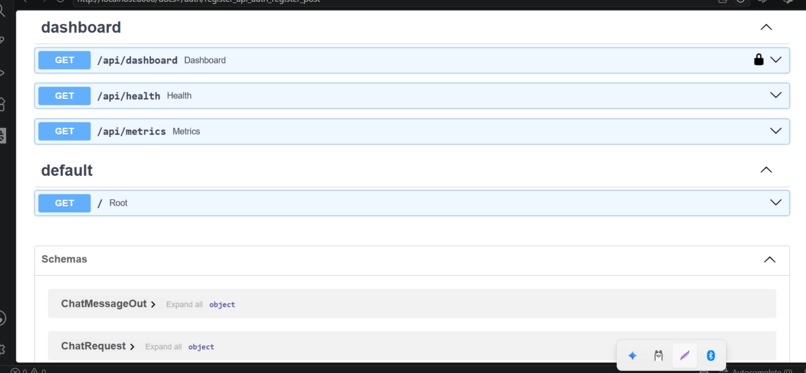The height and width of the screenshot is (373, 806).
Task: Click object type label beside ChatRequest
Action: coord(201,347)
